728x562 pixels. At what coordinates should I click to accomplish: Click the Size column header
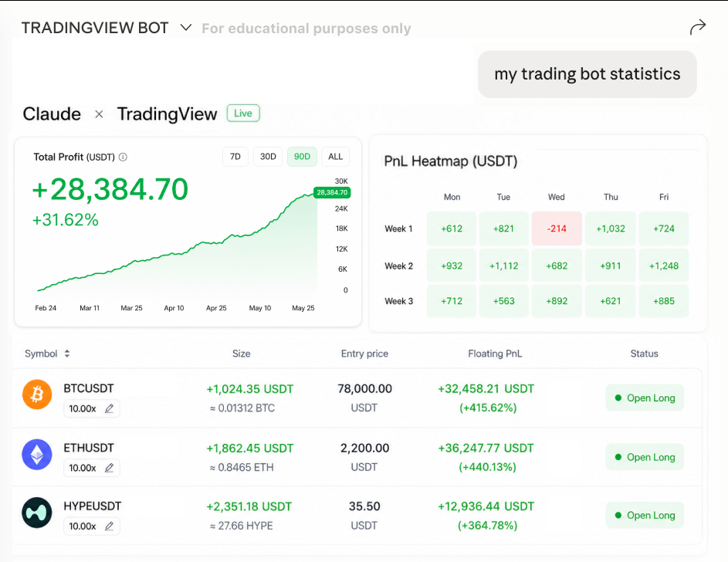click(x=242, y=354)
